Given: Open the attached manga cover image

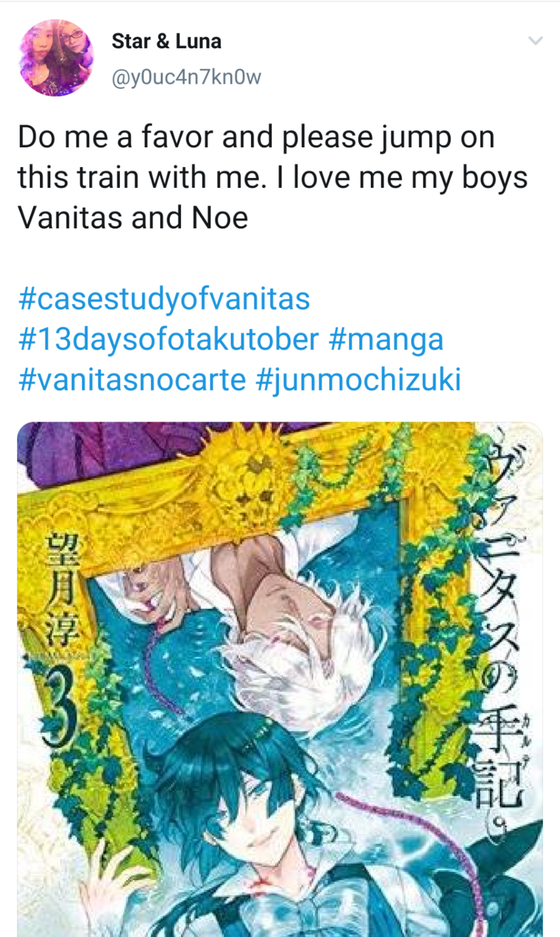Looking at the screenshot, I should [x=280, y=679].
